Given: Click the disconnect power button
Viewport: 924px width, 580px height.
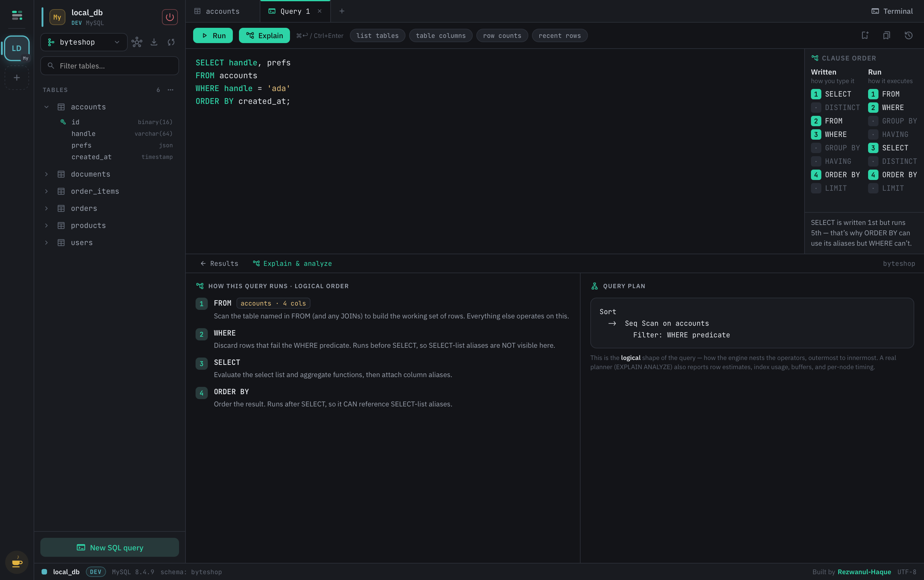Looking at the screenshot, I should (x=170, y=17).
